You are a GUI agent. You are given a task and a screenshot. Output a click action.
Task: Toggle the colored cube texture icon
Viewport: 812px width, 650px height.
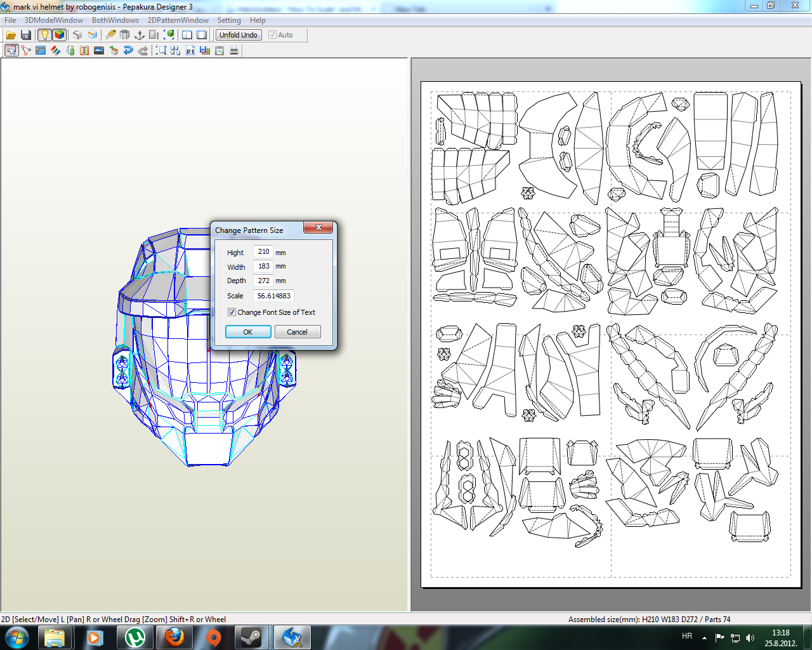(x=60, y=35)
